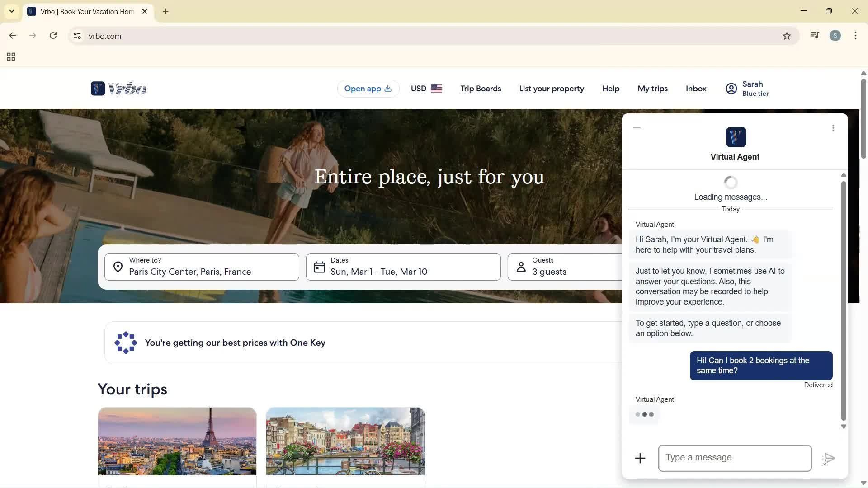
Task: Open the chat three-dot options menu
Action: 833,128
